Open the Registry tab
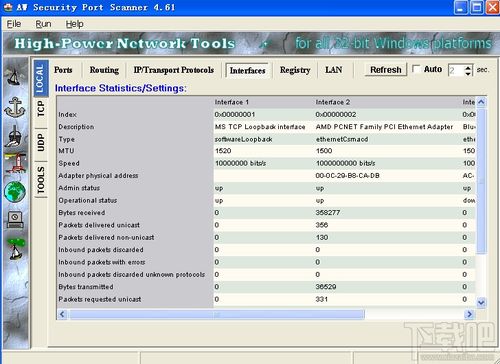500x364 pixels. click(295, 70)
